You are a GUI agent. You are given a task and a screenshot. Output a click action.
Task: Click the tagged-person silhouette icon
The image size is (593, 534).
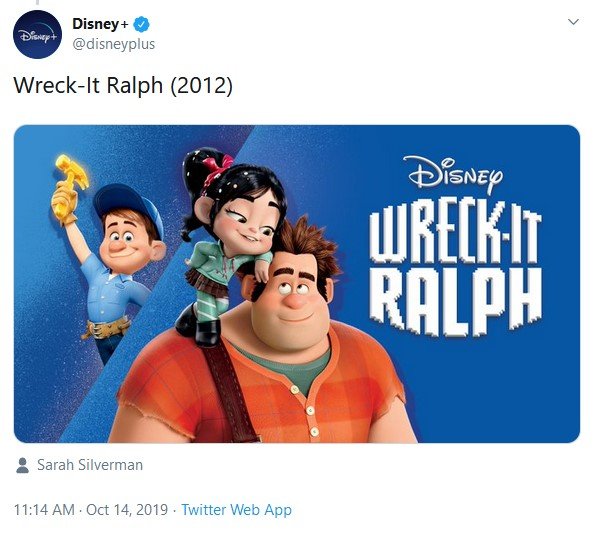(23, 465)
